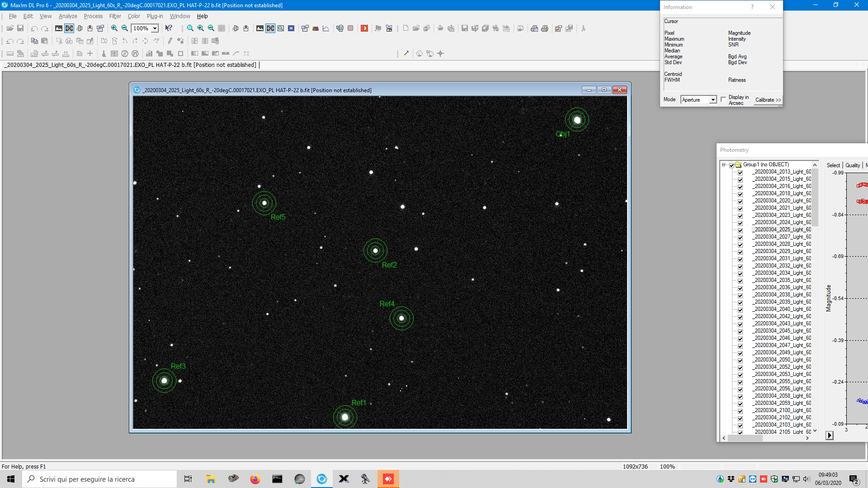The image size is (868, 488).
Task: Uncheck the _20200304_2025_Light file checkbox
Action: click(740, 230)
